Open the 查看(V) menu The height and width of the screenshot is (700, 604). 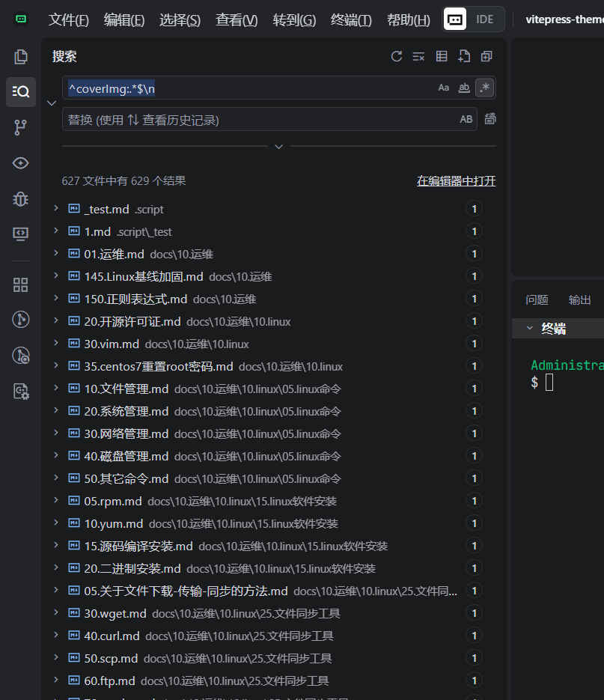pos(237,19)
